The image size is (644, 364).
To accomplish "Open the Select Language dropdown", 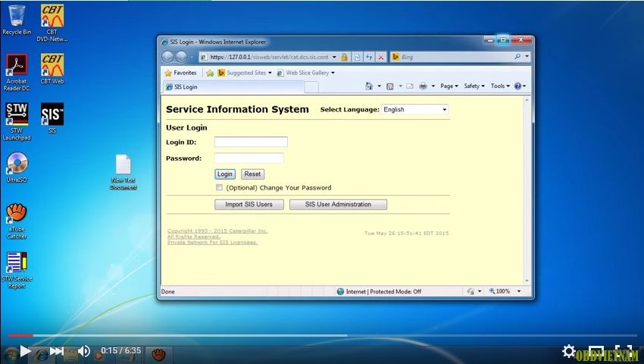I will [x=415, y=109].
